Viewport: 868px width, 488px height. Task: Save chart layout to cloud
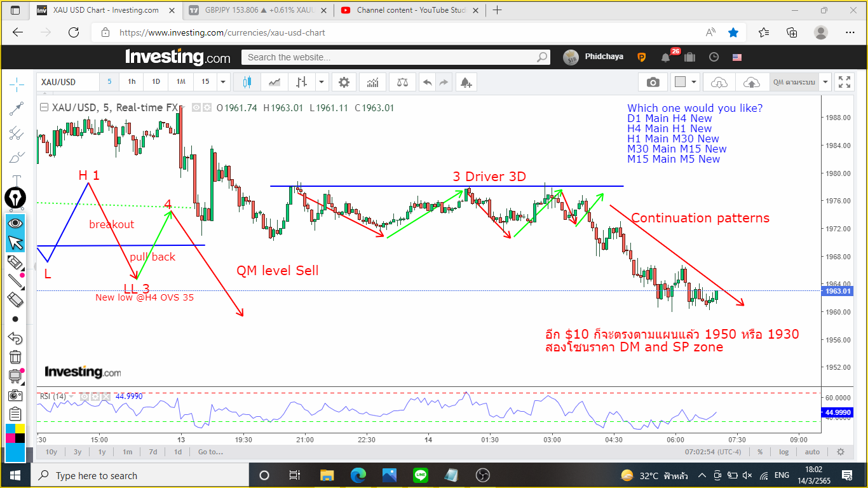click(x=751, y=82)
